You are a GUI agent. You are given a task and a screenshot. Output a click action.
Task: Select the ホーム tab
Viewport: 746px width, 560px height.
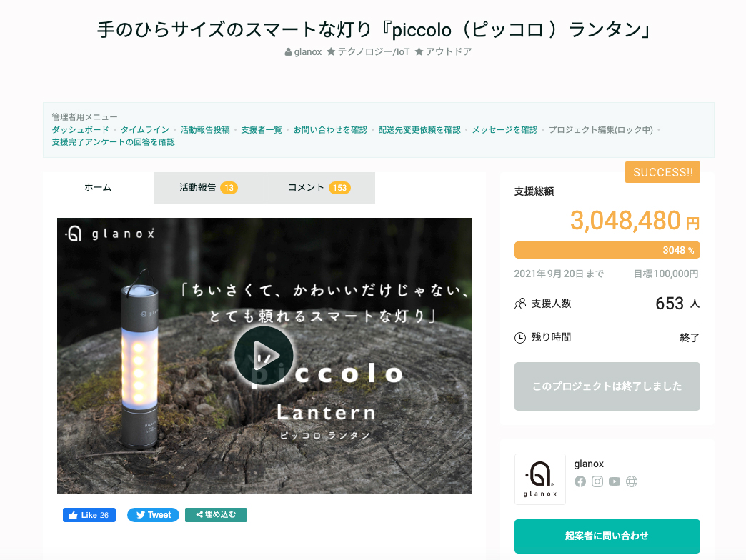98,188
